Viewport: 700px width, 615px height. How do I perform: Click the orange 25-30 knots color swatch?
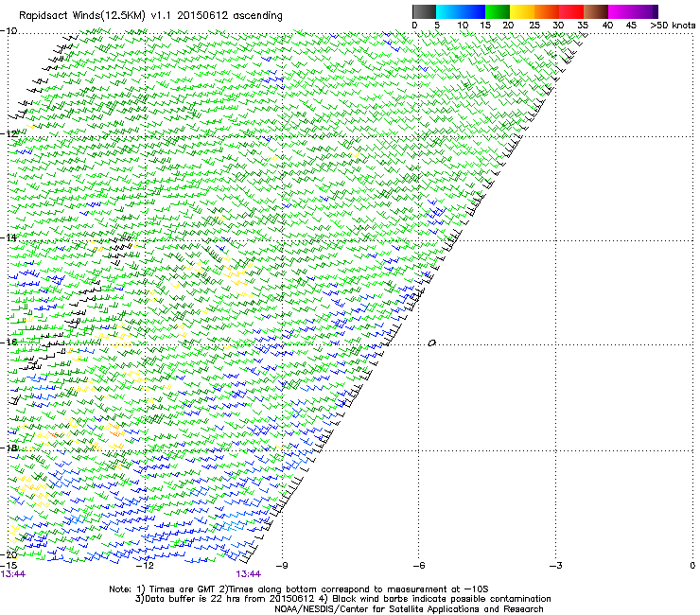[547, 11]
